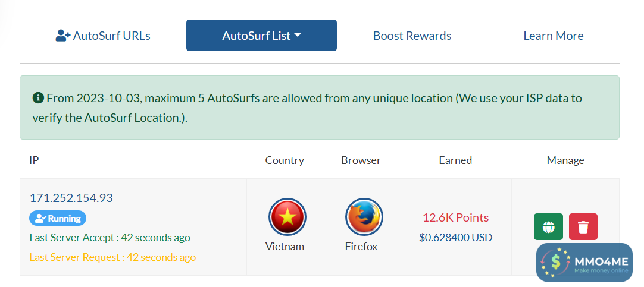Click the 12.6K Points earned value
644x287 pixels.
pyautogui.click(x=455, y=217)
